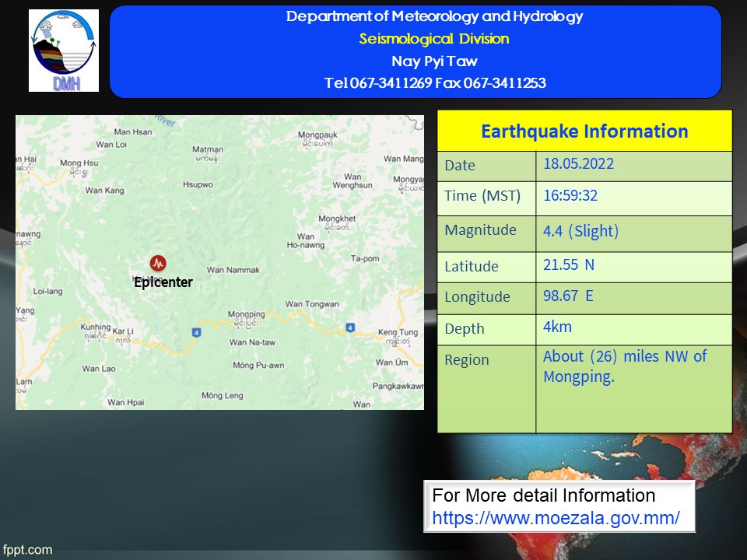Click Wan Lao label on map
The height and width of the screenshot is (560, 747).
99,369
